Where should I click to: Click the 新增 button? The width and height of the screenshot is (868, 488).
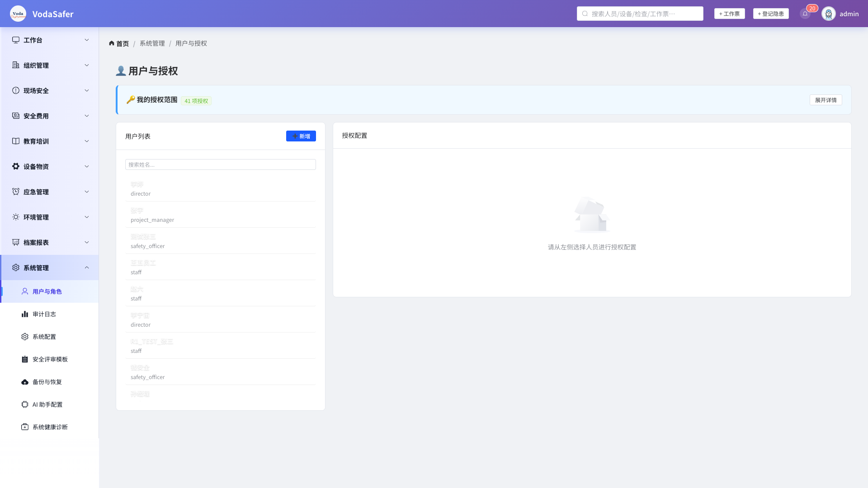click(x=301, y=136)
